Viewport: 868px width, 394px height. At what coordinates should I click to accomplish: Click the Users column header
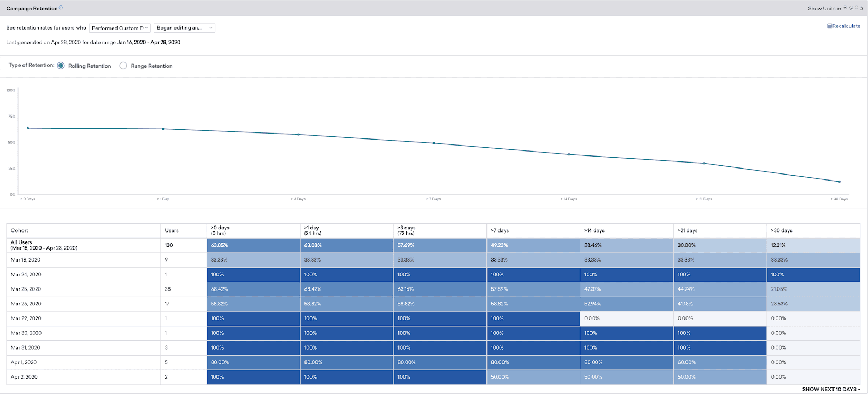click(x=172, y=230)
